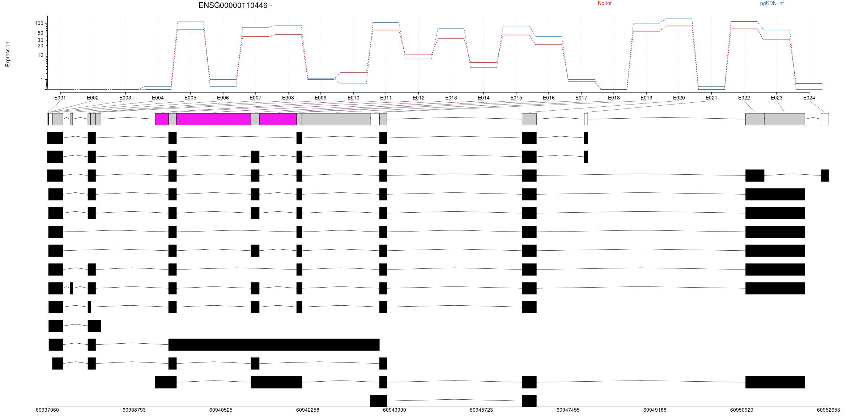Click genomic coordinate 60952653

[829, 410]
